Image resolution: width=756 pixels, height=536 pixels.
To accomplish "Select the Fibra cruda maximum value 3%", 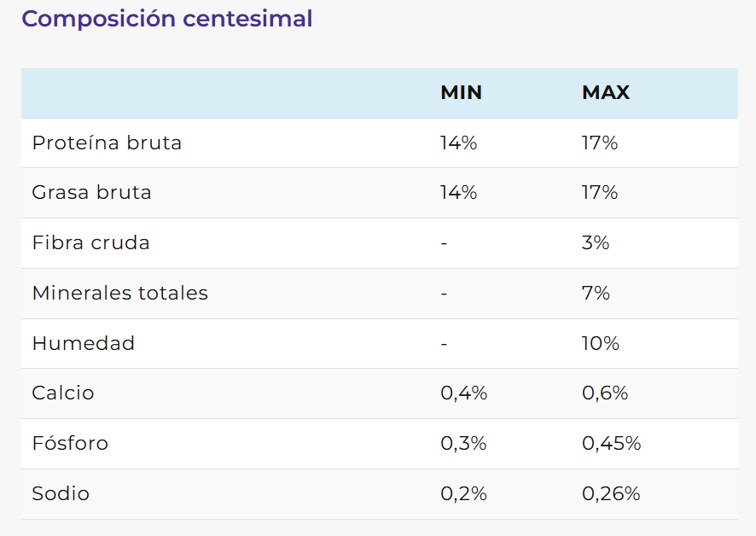I will 596,243.
